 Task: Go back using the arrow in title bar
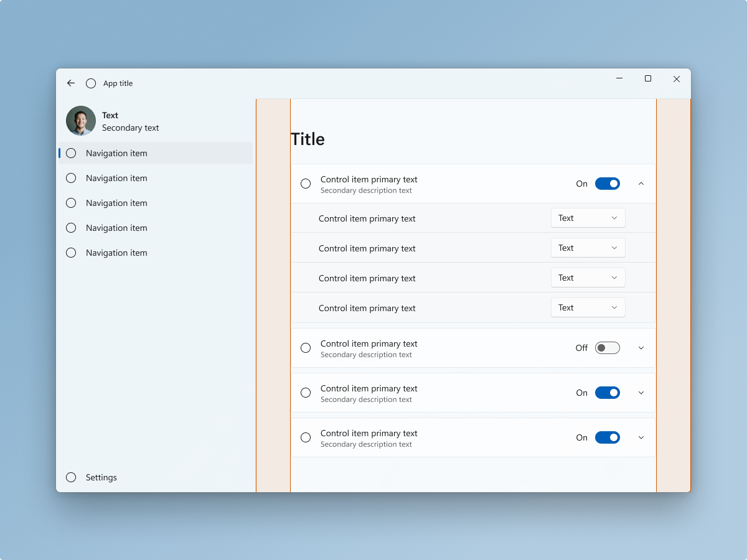[x=71, y=83]
